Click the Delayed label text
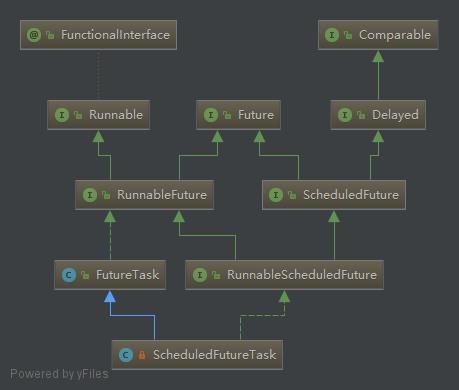The image size is (459, 390). point(395,115)
